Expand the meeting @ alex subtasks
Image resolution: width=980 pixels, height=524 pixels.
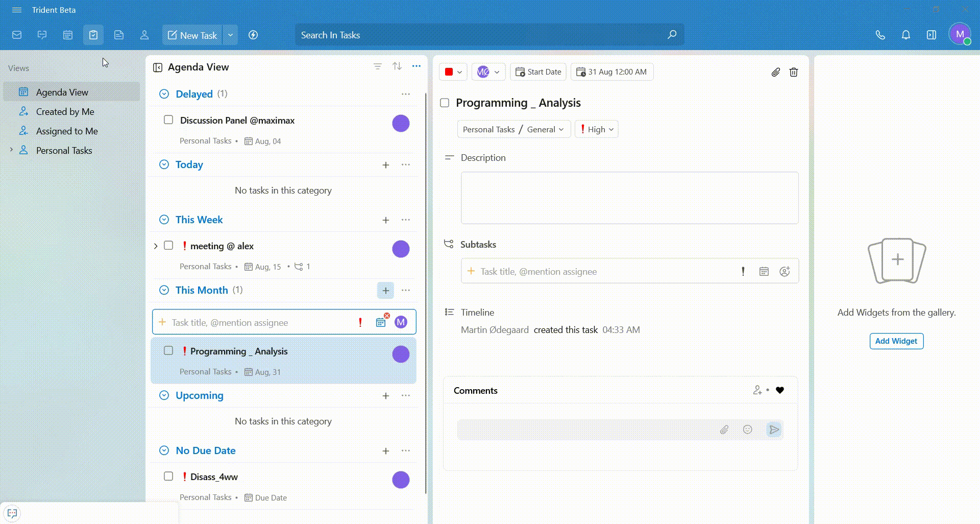pyautogui.click(x=156, y=246)
